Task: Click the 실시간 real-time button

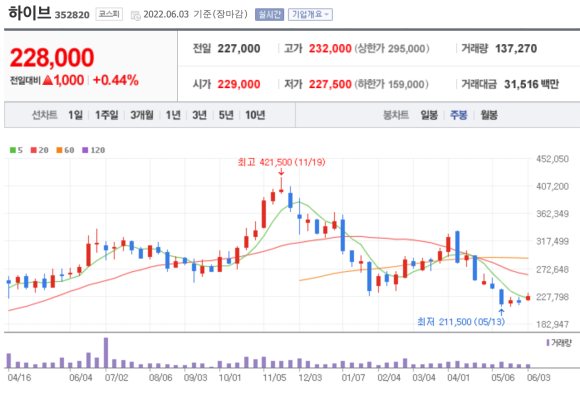Action: tap(269, 14)
